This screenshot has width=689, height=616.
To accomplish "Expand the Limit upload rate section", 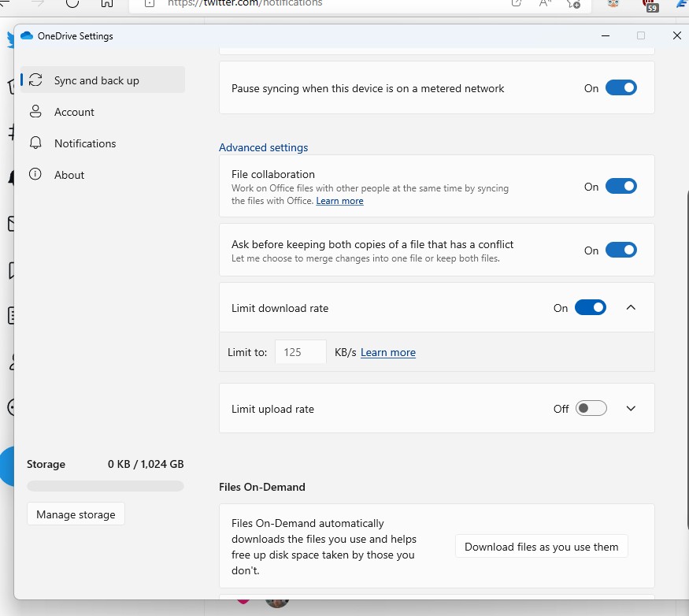I will (630, 409).
